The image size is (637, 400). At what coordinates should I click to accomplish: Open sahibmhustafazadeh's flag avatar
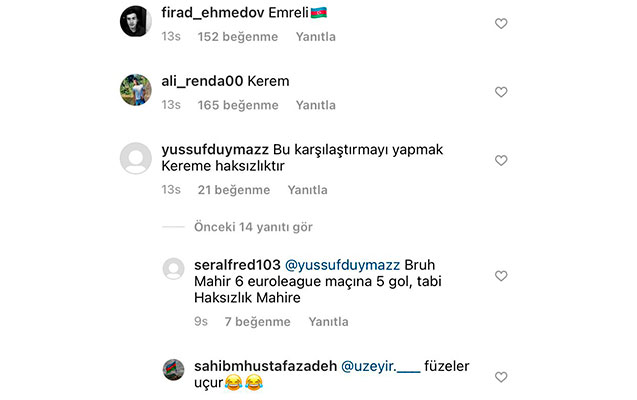[x=173, y=370]
